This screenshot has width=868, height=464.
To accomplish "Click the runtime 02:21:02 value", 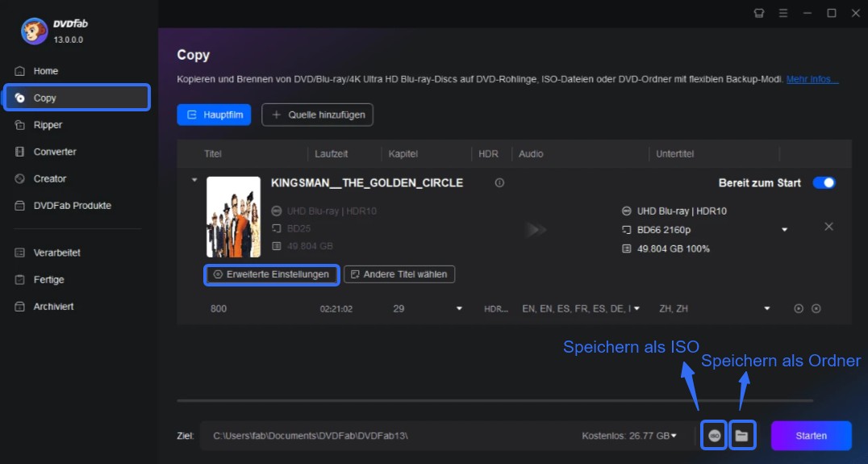I will coord(336,309).
